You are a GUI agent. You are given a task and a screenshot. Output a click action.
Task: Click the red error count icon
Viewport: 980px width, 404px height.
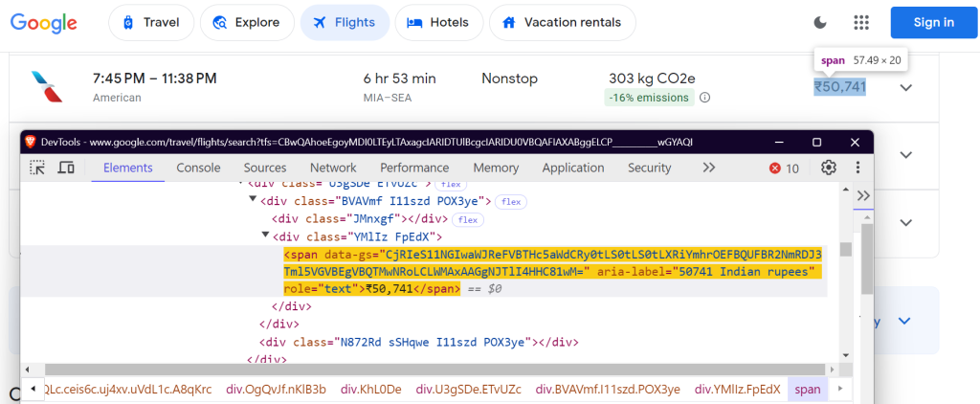(775, 168)
